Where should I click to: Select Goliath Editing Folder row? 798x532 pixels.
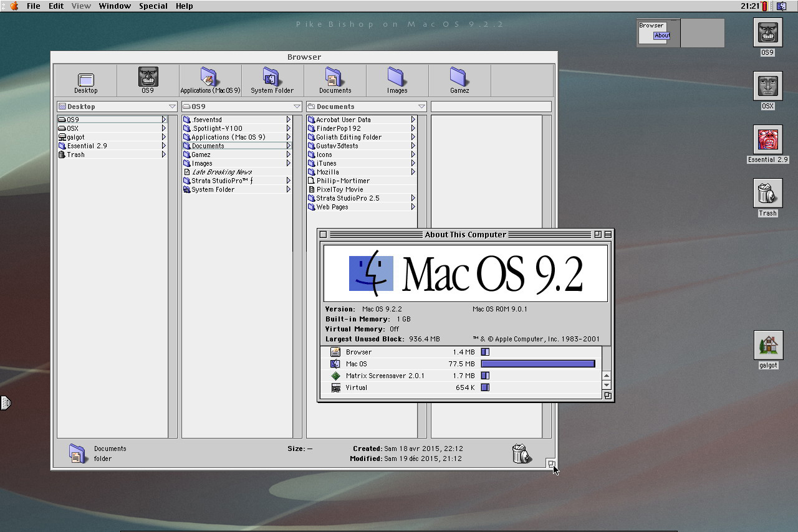click(362, 137)
